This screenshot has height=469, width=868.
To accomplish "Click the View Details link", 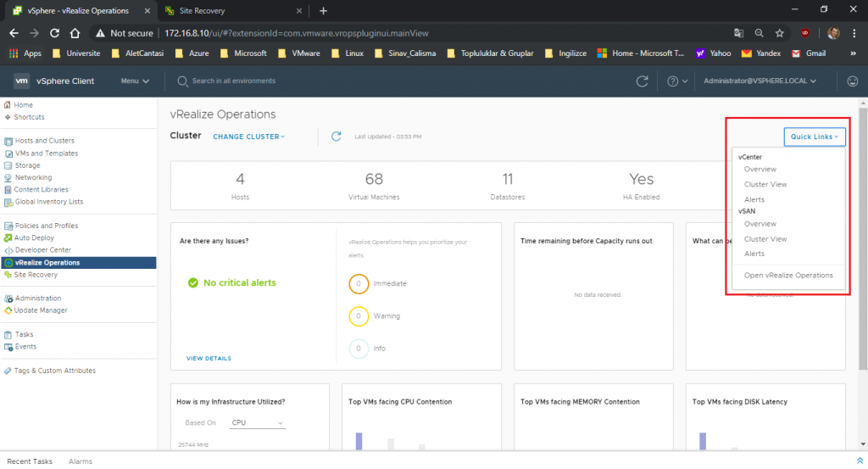I will pyautogui.click(x=209, y=359).
